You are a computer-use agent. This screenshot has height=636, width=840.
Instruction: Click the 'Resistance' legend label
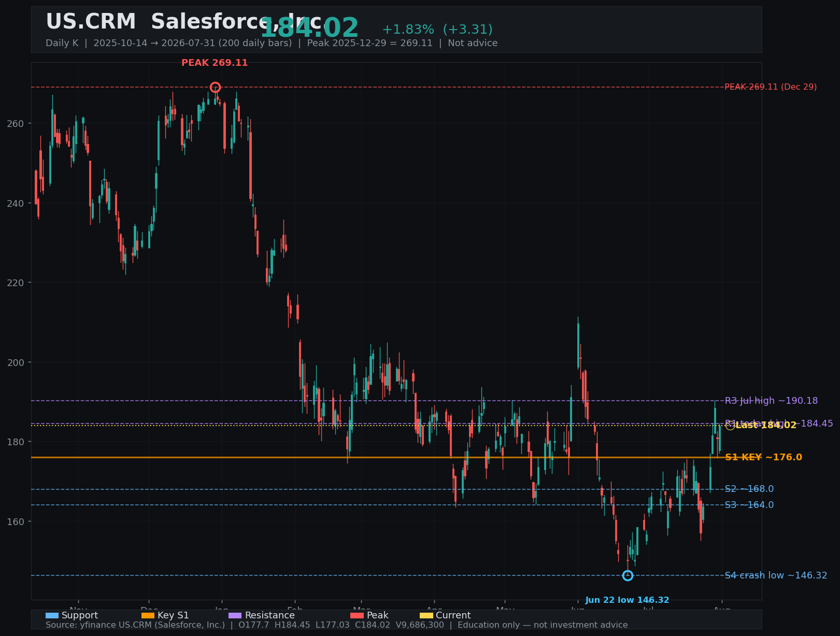pos(269,615)
